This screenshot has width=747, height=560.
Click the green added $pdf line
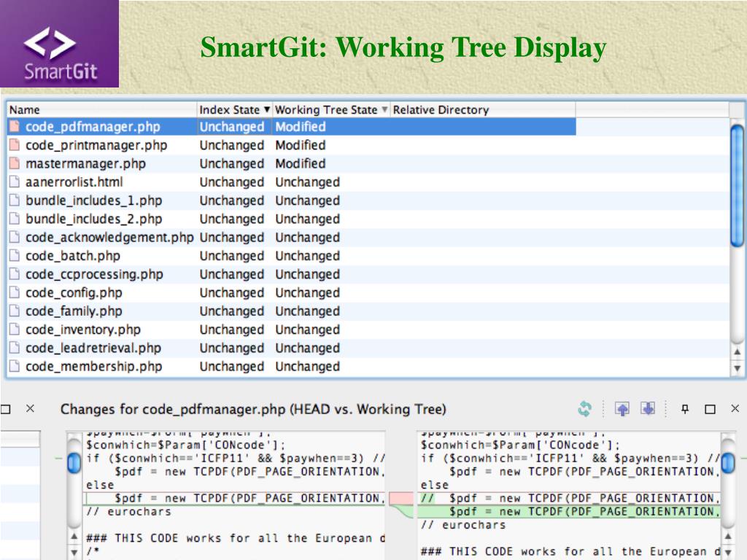[569, 511]
